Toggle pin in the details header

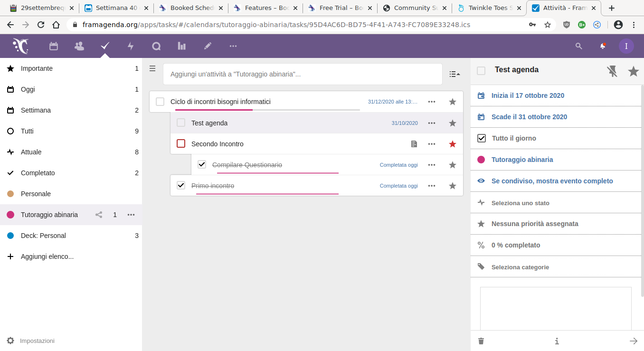pos(613,71)
